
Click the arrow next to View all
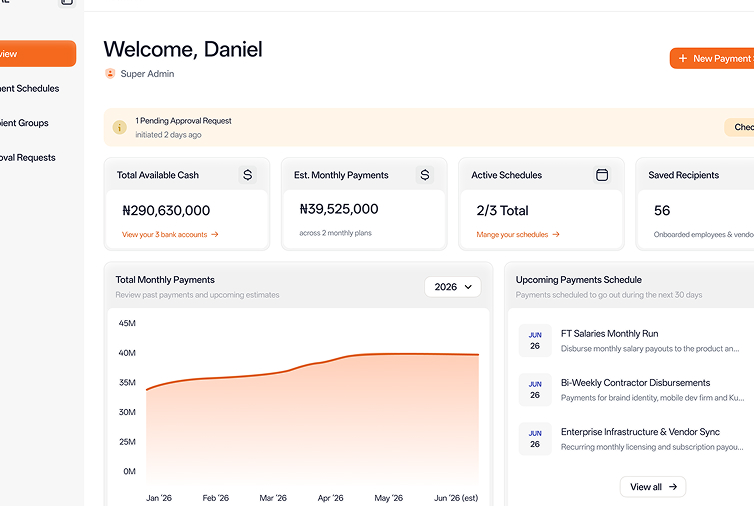[673, 487]
